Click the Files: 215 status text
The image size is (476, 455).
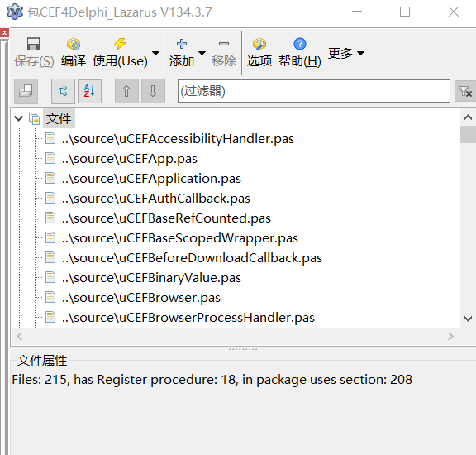pos(212,380)
